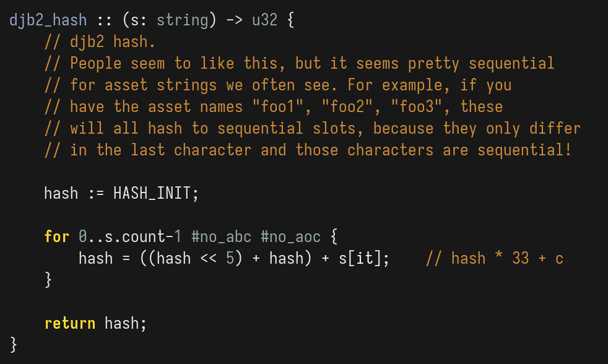Click the djb2_hash function name
This screenshot has width=608, height=364.
tap(48, 20)
